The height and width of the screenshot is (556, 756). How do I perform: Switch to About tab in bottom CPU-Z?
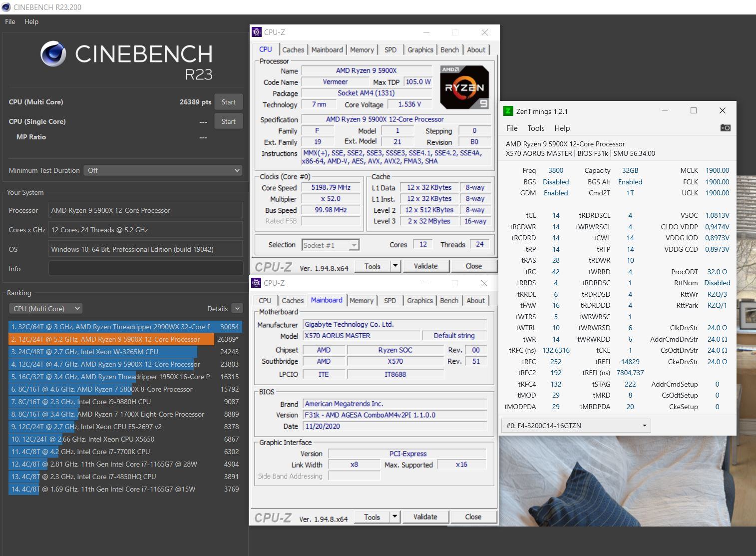475,301
